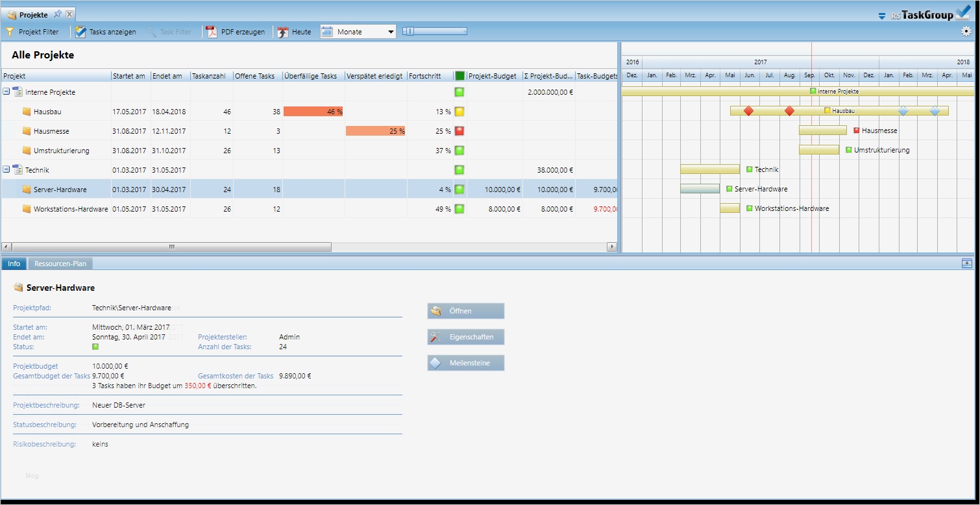Jump to today with the Heute button
The height and width of the screenshot is (505, 980).
point(295,32)
